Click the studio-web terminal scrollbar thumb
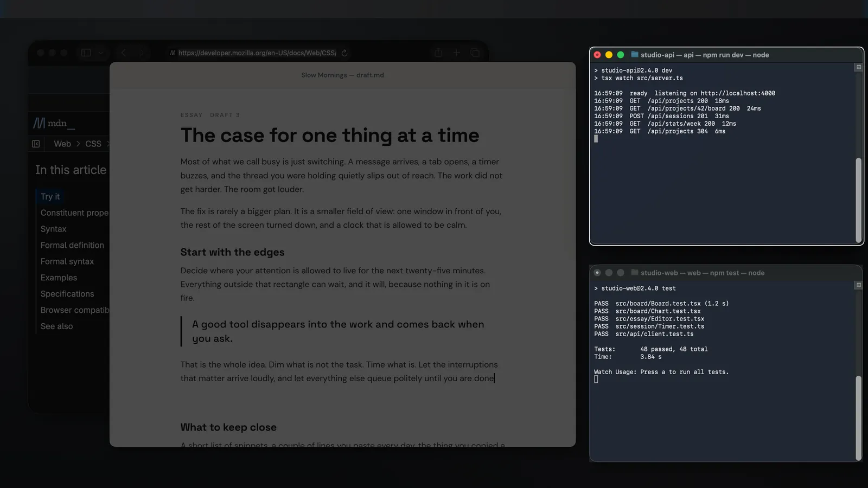Image resolution: width=868 pixels, height=488 pixels. [858, 418]
